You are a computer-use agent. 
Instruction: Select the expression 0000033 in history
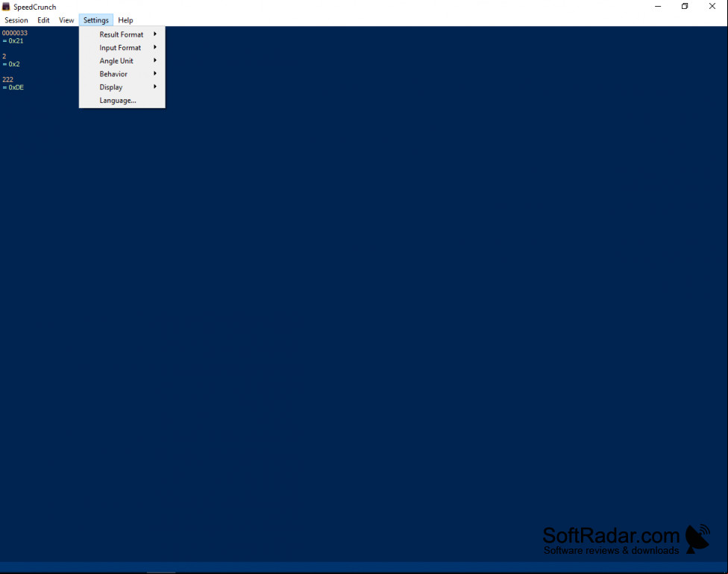(x=15, y=33)
